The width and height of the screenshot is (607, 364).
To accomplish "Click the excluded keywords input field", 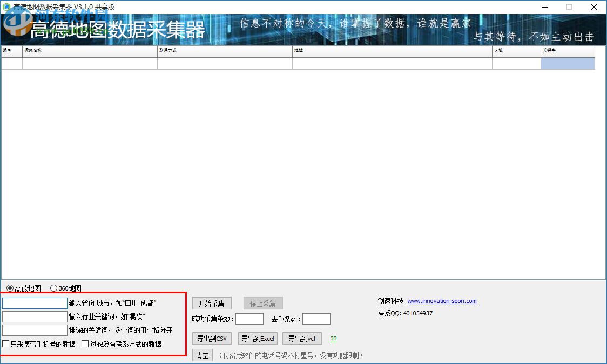I will point(34,330).
